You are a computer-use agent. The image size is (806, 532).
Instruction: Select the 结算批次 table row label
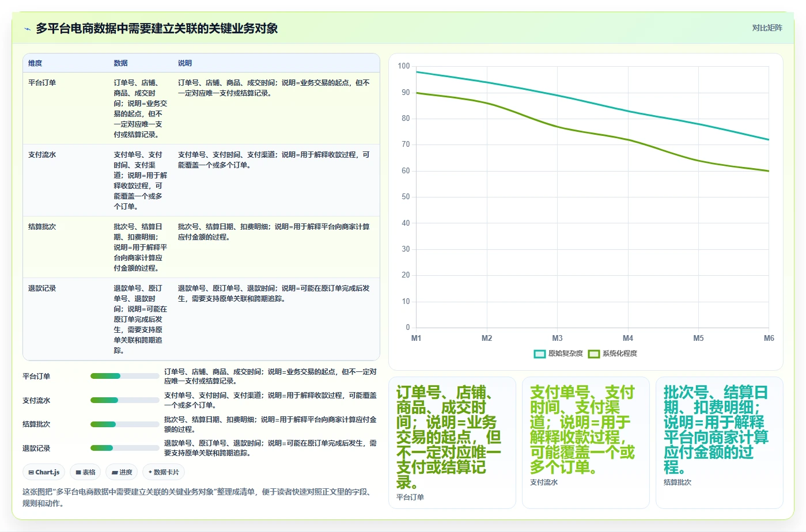pyautogui.click(x=42, y=227)
